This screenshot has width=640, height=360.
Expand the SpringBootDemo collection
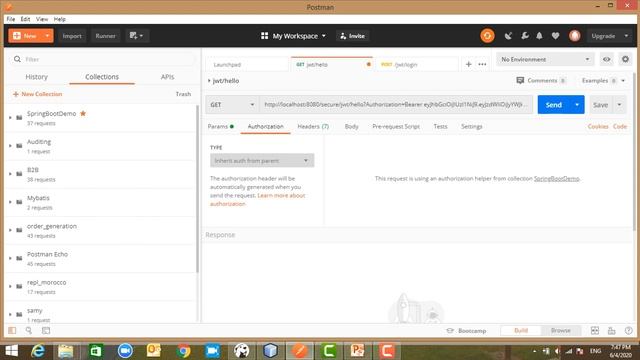pyautogui.click(x=10, y=118)
